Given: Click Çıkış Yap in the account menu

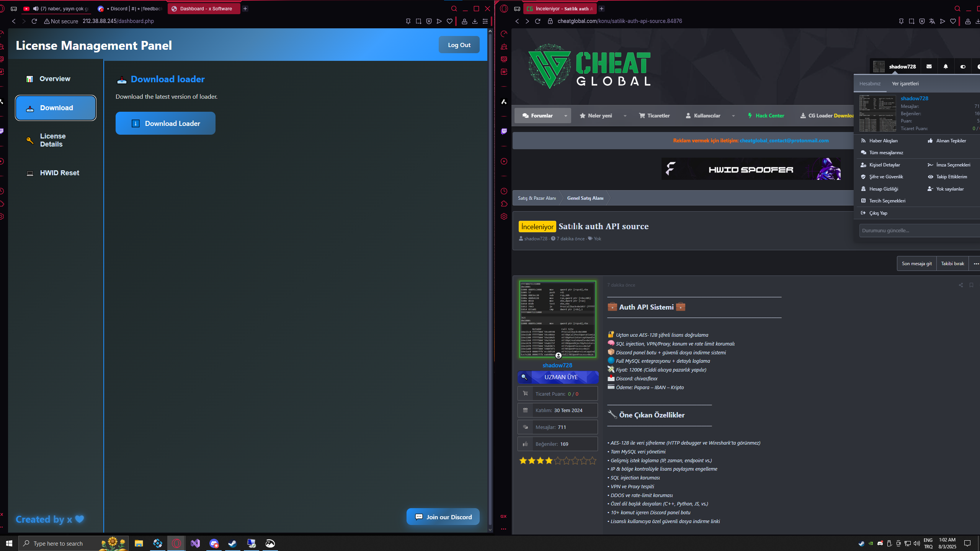Looking at the screenshot, I should pyautogui.click(x=878, y=213).
